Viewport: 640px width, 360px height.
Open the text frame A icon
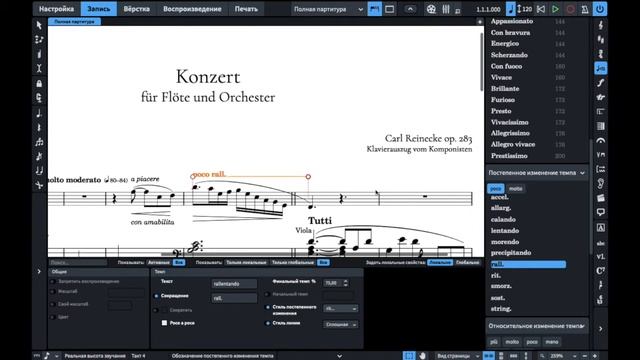pyautogui.click(x=600, y=227)
